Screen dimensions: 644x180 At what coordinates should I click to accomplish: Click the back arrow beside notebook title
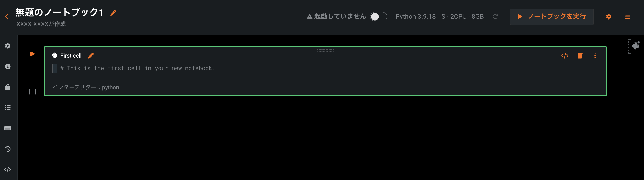click(x=7, y=17)
